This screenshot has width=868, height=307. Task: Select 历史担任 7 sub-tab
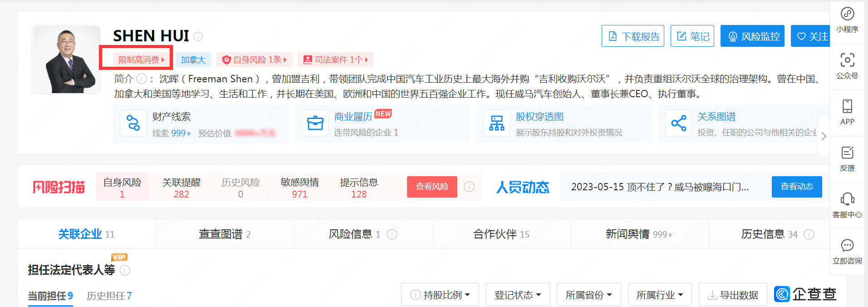(109, 296)
